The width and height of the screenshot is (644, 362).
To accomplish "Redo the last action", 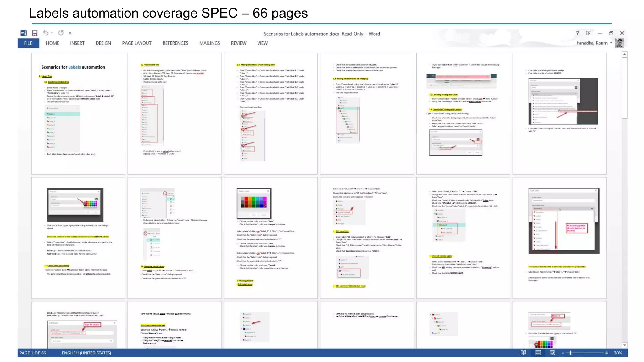I will coord(61,33).
